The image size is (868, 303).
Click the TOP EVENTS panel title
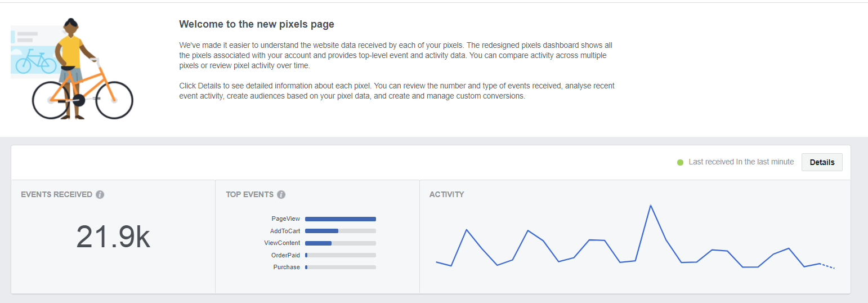coord(249,194)
